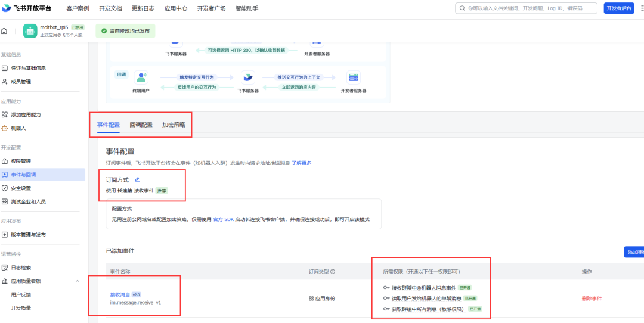Click the green check in publish notice
Image resolution: width=644 pixels, height=323 pixels.
tap(104, 31)
